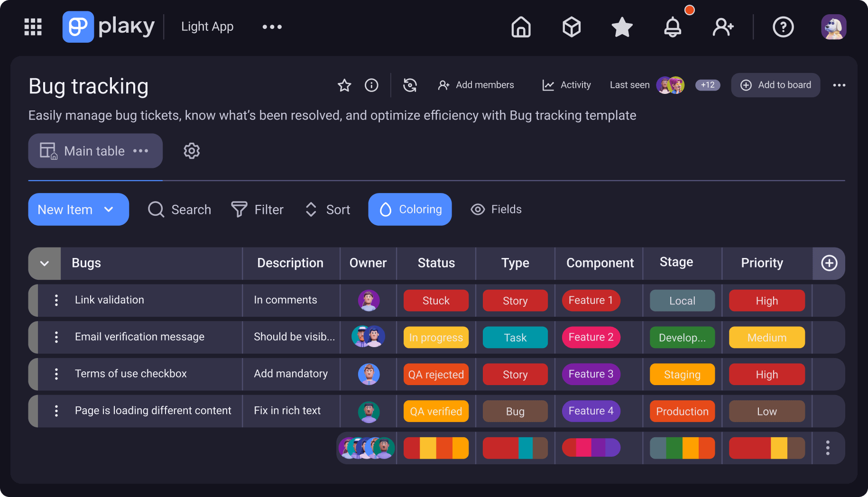Screen dimensions: 868x497
Task: Open notifications via the bell icon
Action: 673,27
